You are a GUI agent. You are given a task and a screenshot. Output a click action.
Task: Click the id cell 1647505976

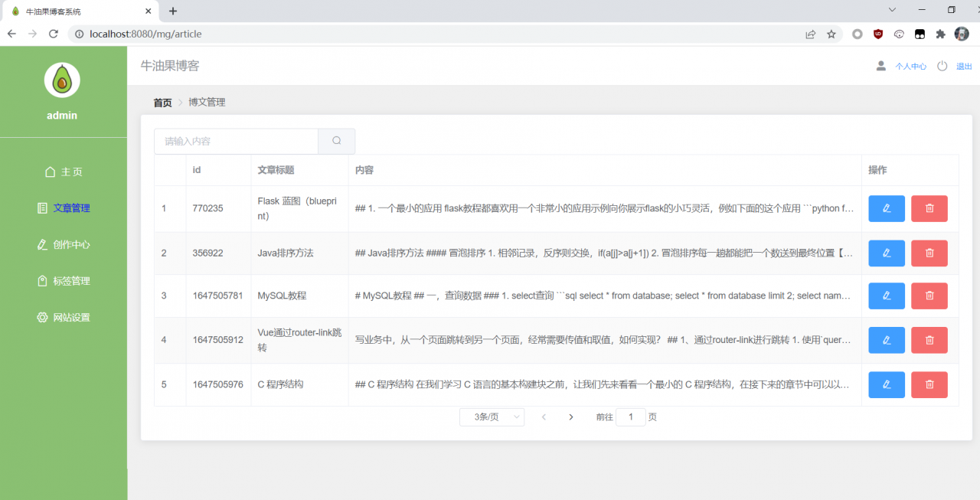217,384
